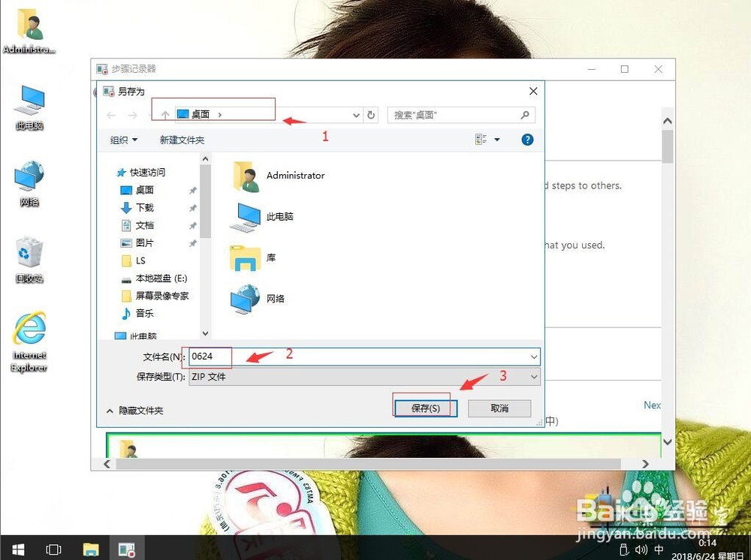Select 库 libraries item in file list
This screenshot has height=560, width=751.
pos(253,258)
